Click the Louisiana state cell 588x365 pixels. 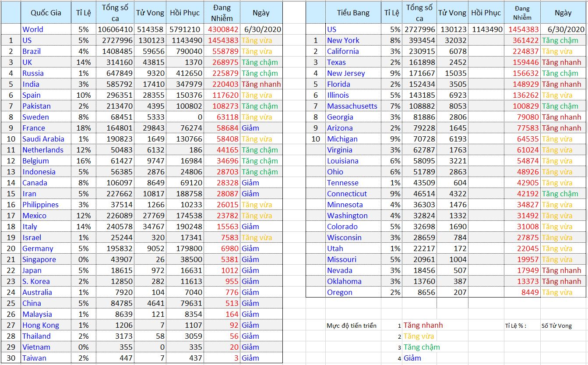(x=353, y=161)
